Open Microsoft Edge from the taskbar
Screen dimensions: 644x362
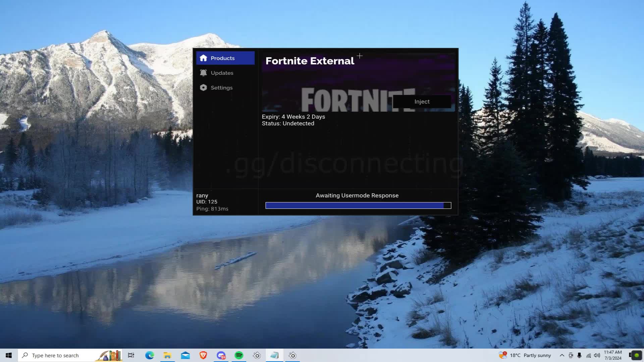pos(149,355)
